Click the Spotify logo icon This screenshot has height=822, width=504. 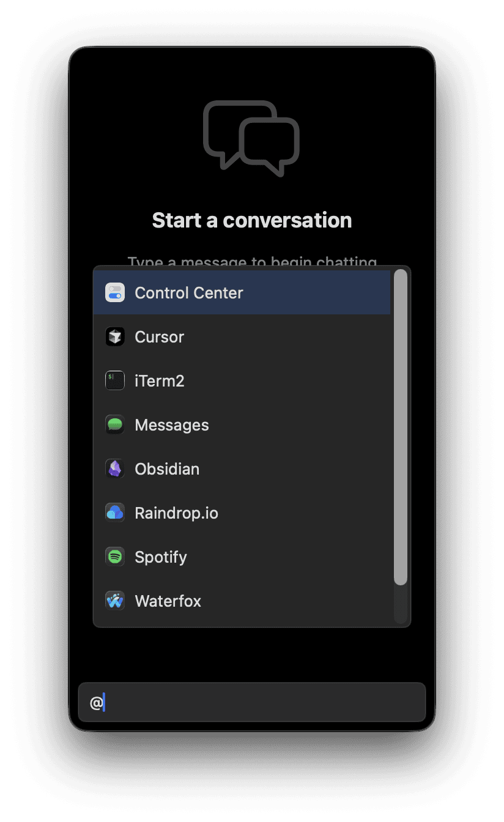tap(115, 557)
